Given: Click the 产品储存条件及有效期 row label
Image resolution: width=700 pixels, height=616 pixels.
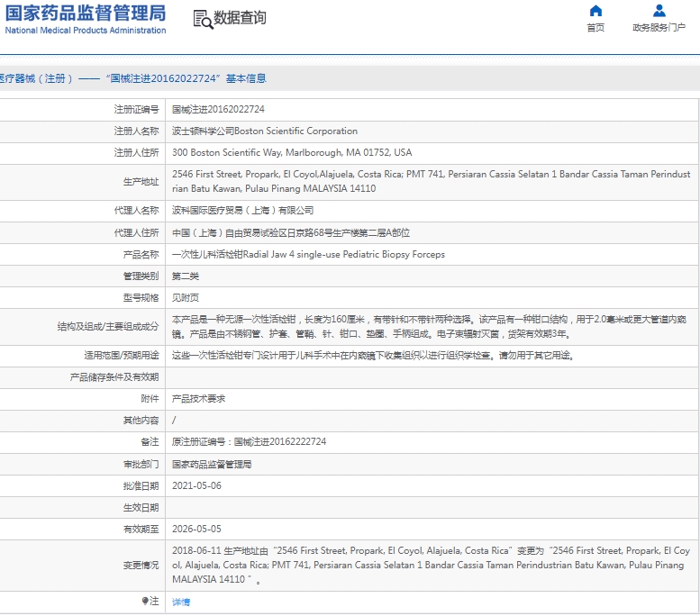Looking at the screenshot, I should click(x=114, y=377).
